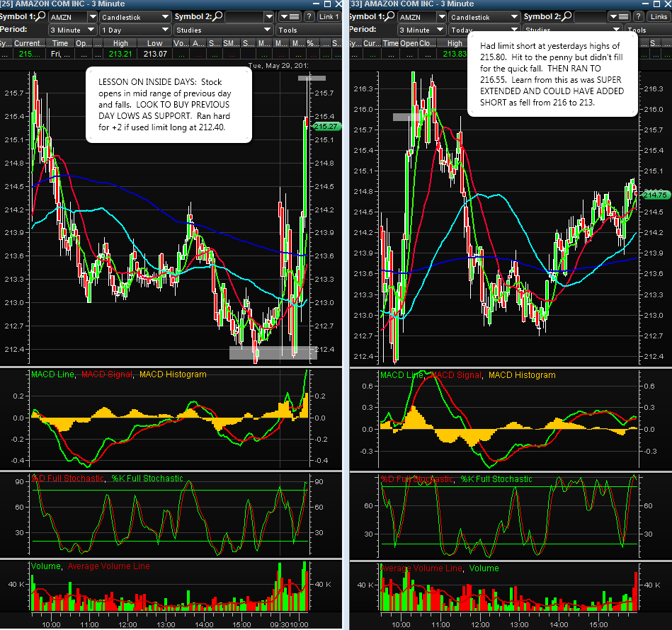Viewport: 672px width, 630px height.
Task: Open help question mark in right window
Action: [639, 17]
